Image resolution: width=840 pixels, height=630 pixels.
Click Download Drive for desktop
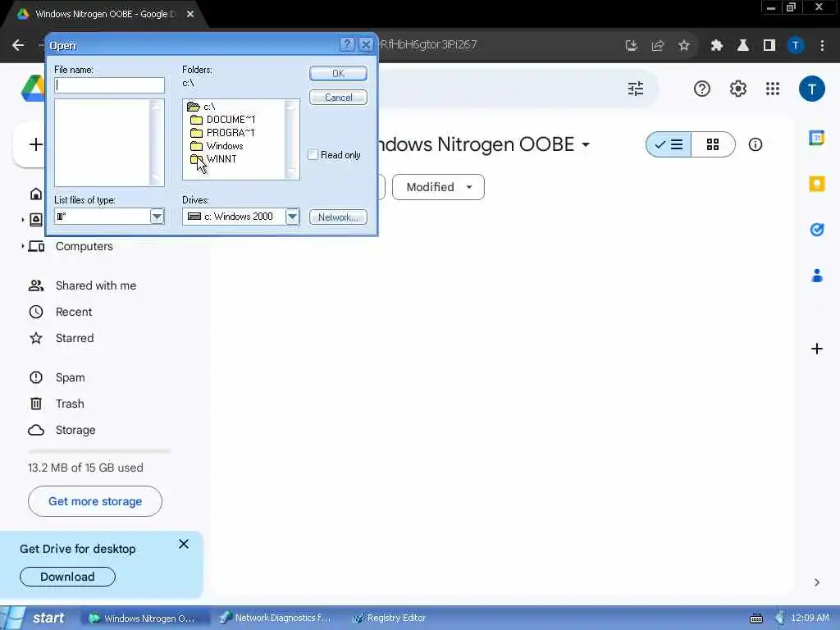(67, 577)
